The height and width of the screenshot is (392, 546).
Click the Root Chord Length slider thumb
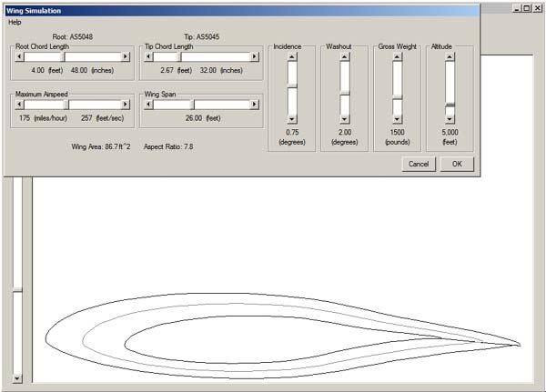point(64,56)
